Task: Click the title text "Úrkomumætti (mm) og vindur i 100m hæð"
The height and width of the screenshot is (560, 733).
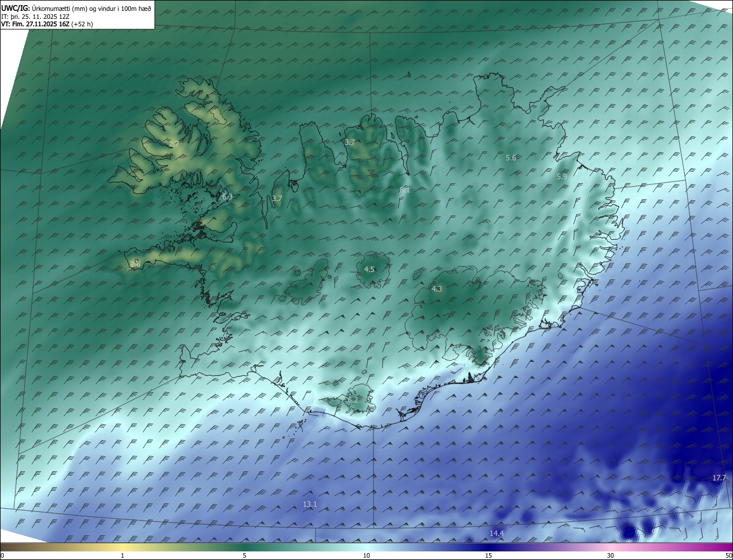Action: [92, 9]
